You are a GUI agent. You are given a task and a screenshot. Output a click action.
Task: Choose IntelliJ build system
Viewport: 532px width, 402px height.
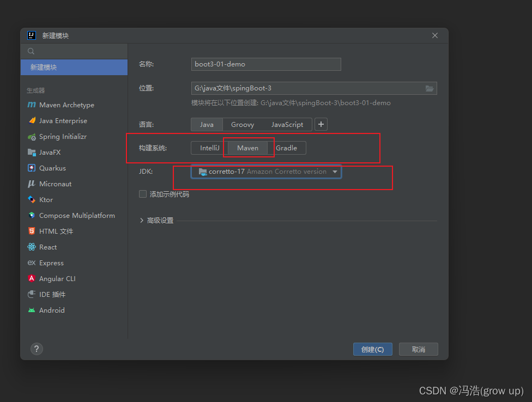click(210, 148)
